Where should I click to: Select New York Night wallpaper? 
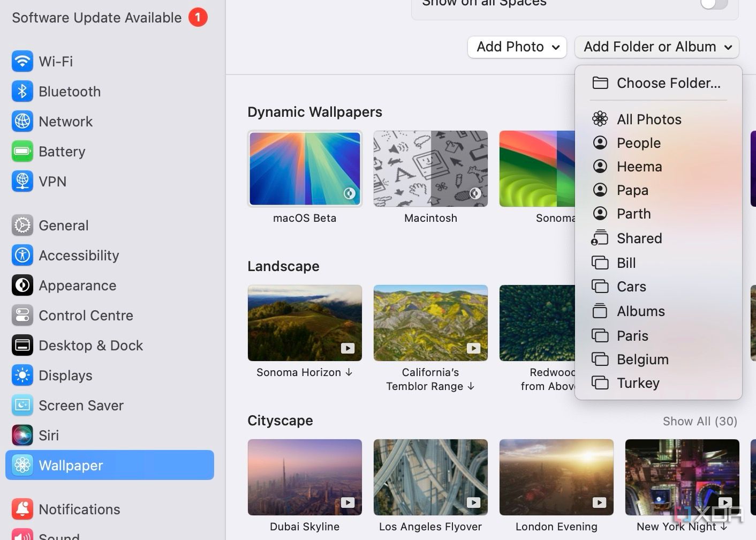(x=682, y=477)
